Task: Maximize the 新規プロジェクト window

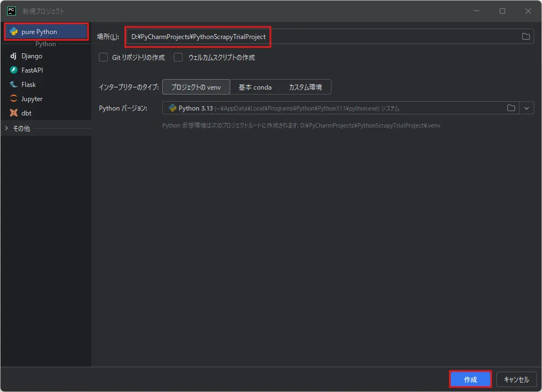Action: tap(502, 11)
